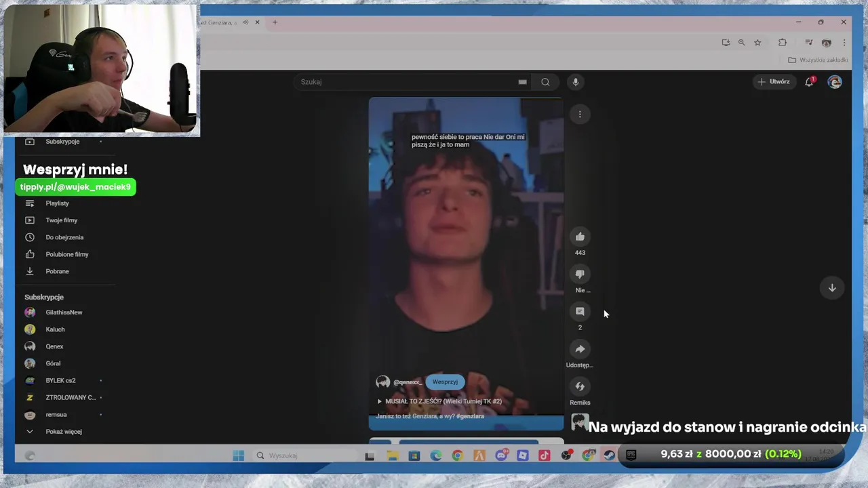
Task: Click the YouTube search magnifier button
Action: [545, 82]
